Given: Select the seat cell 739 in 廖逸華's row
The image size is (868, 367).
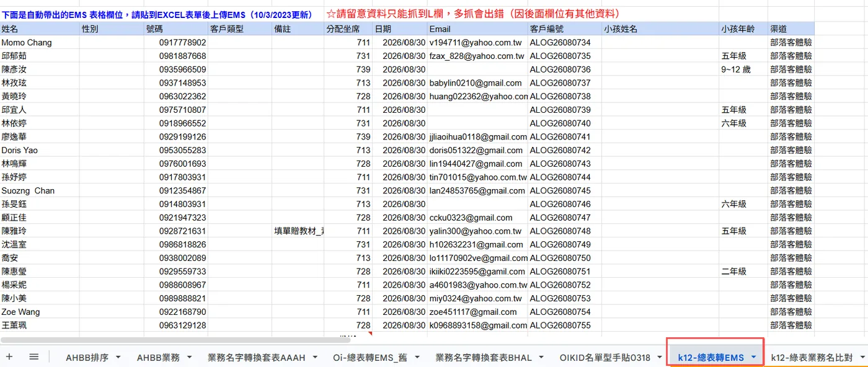Looking at the screenshot, I should pos(348,137).
